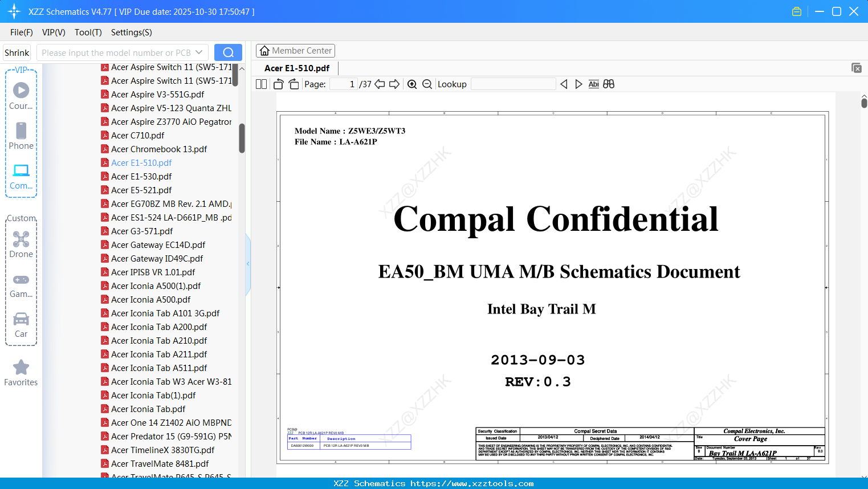This screenshot has height=489, width=868.
Task: Open Acer EG70BZ MB Rev. 2.1 AMD file
Action: pyautogui.click(x=166, y=204)
